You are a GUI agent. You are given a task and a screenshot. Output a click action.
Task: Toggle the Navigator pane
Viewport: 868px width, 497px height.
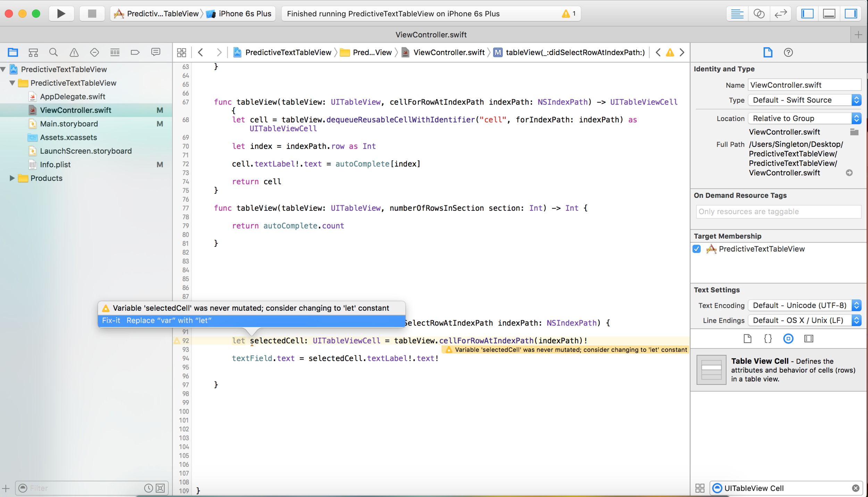tap(807, 14)
